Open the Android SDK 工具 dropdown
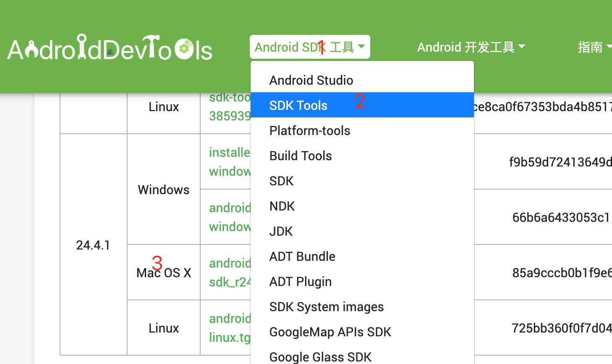Screen dimensions: 612x364 (310, 47)
